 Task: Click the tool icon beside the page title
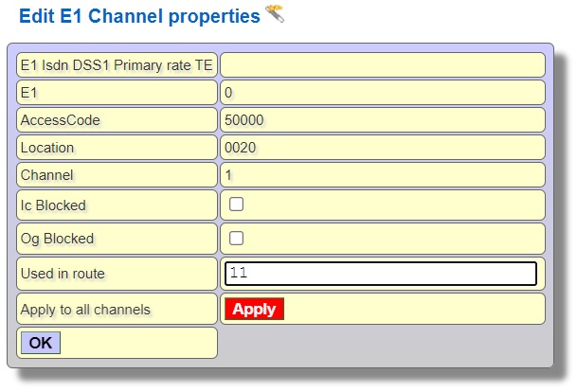pyautogui.click(x=275, y=14)
